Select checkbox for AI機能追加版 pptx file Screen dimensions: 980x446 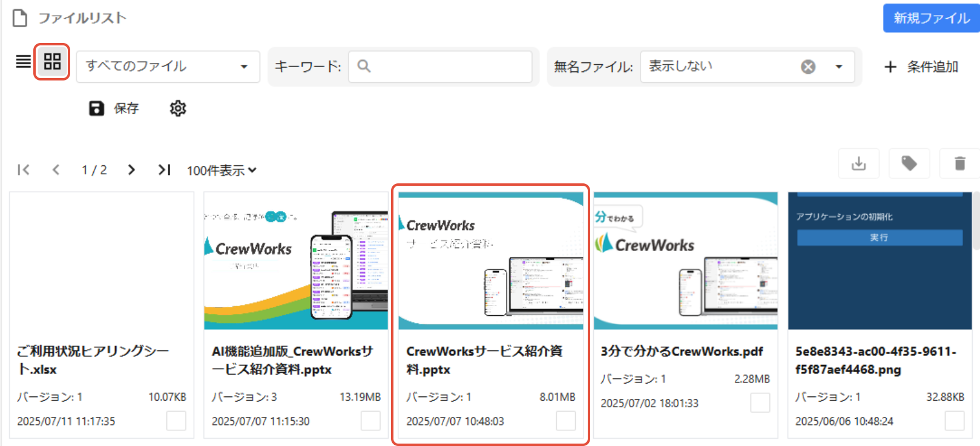pyautogui.click(x=370, y=421)
